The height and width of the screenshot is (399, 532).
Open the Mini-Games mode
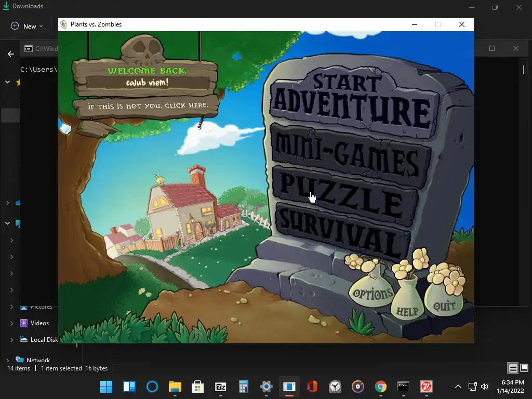click(350, 156)
